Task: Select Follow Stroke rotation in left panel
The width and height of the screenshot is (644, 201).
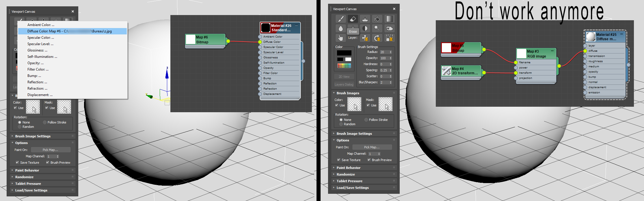Action: coord(45,122)
